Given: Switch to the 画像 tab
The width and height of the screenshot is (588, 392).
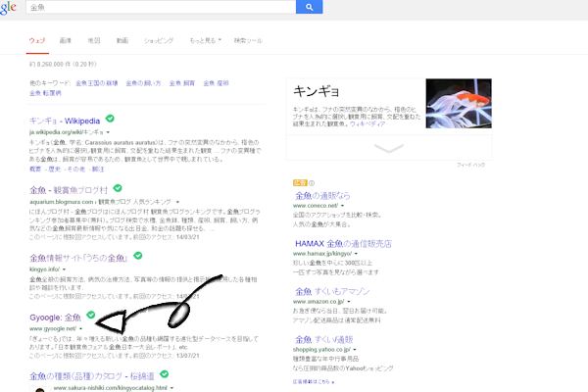Looking at the screenshot, I should (66, 40).
